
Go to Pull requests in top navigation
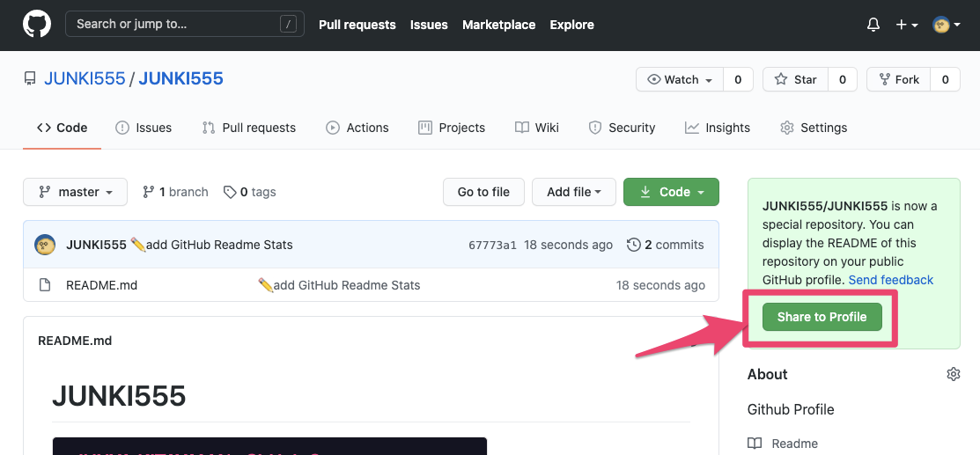(x=357, y=25)
